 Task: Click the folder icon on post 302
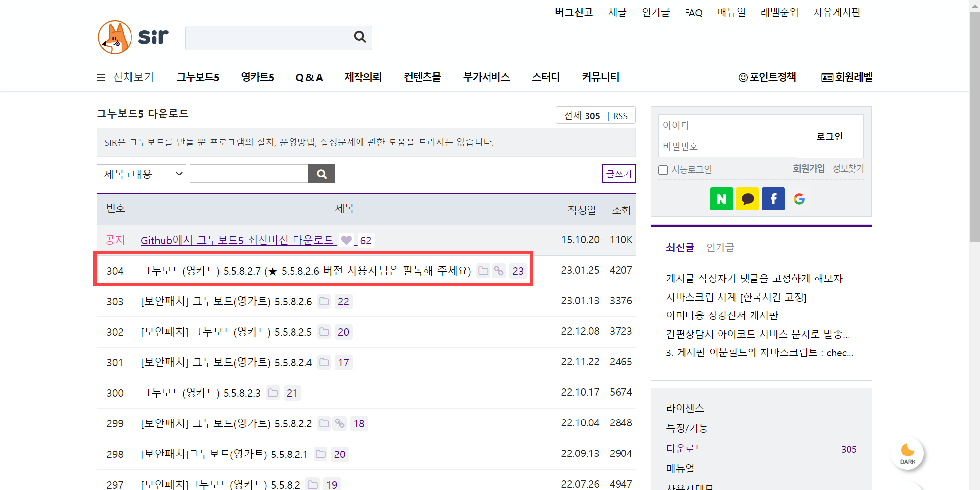[x=324, y=332]
